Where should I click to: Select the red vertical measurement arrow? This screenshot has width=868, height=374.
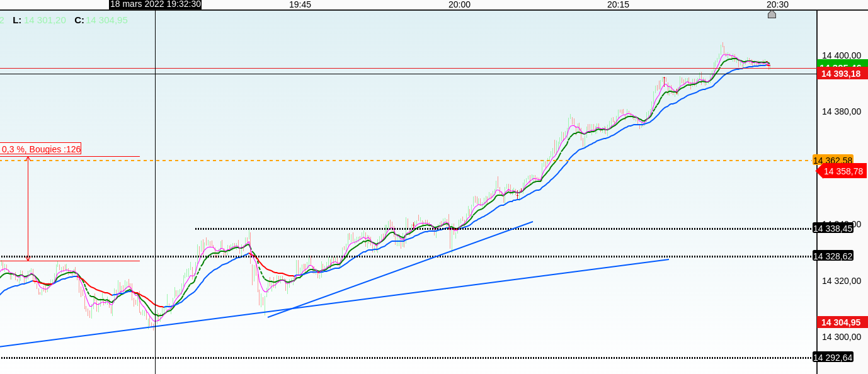click(28, 208)
